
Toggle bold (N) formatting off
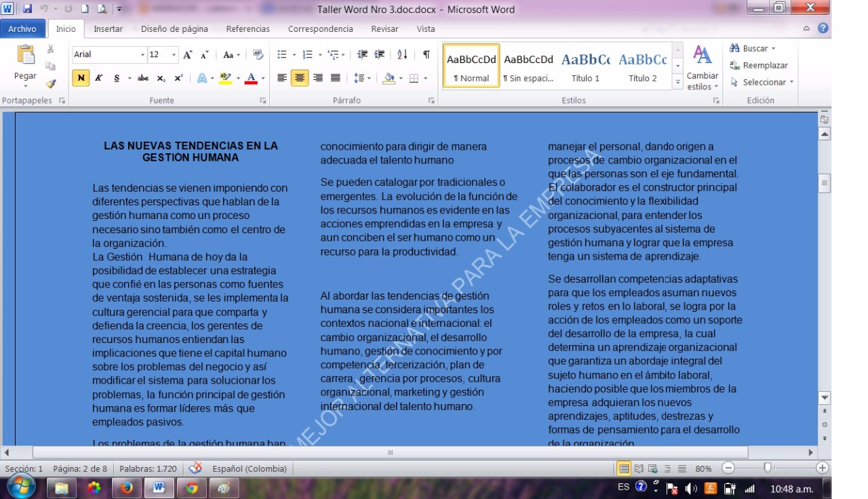pos(81,78)
